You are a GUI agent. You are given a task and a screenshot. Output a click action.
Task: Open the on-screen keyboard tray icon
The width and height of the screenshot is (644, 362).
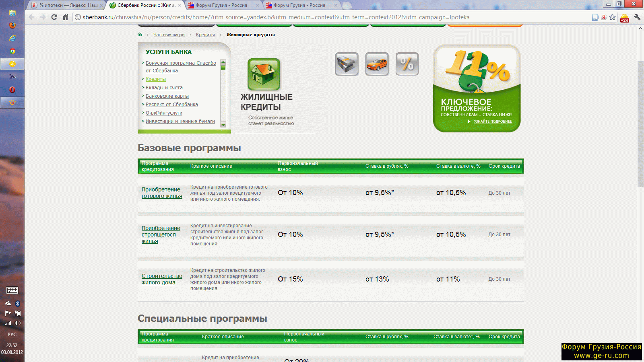[12, 290]
